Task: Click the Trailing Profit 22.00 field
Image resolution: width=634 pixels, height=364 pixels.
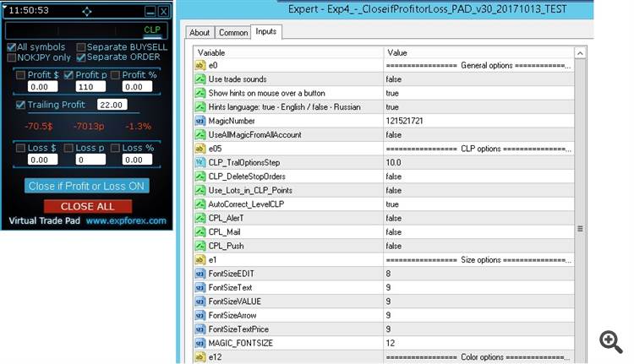Action: [x=112, y=105]
